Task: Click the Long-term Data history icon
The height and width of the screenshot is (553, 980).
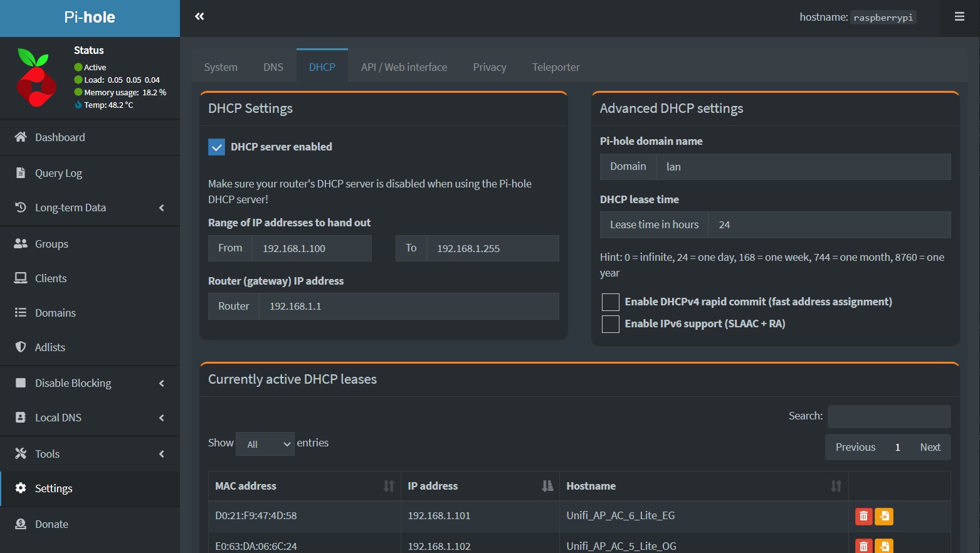Action: pos(21,207)
